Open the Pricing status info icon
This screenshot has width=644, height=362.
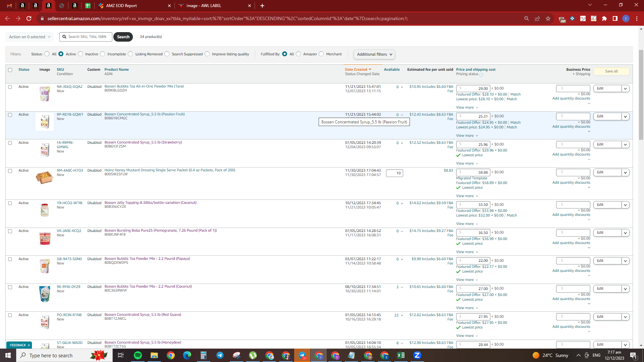(481, 75)
